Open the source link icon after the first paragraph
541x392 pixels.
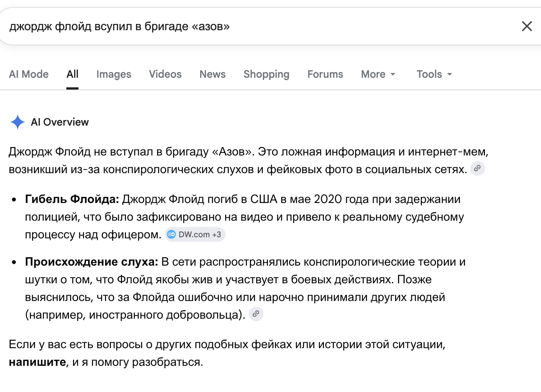coord(477,168)
